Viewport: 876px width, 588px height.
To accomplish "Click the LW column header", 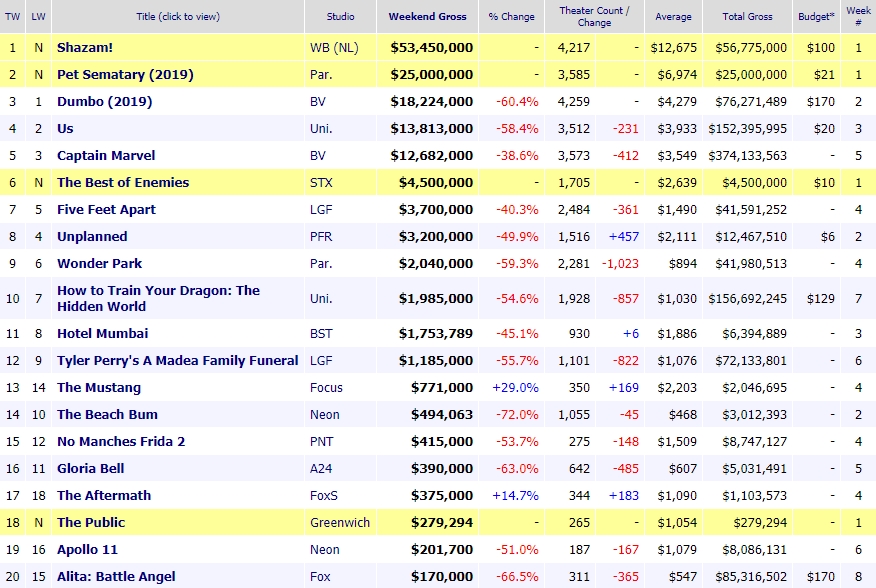I will click(x=39, y=17).
